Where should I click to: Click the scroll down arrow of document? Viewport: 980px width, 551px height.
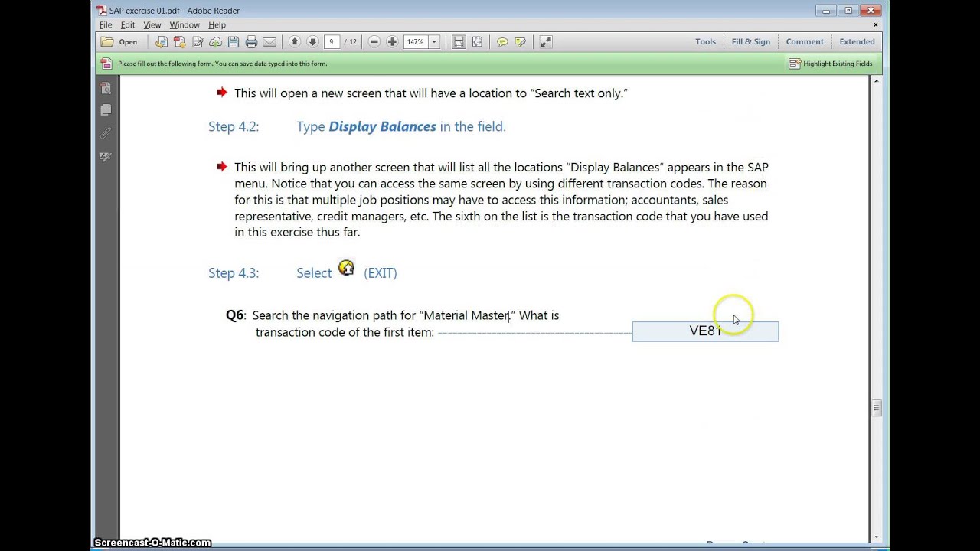[877, 537]
